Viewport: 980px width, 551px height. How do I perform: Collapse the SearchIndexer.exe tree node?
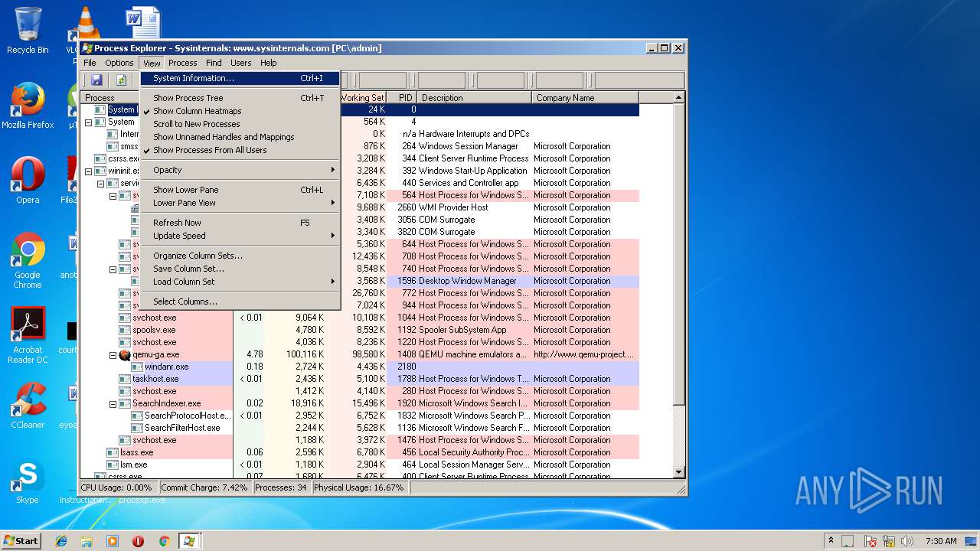(113, 403)
